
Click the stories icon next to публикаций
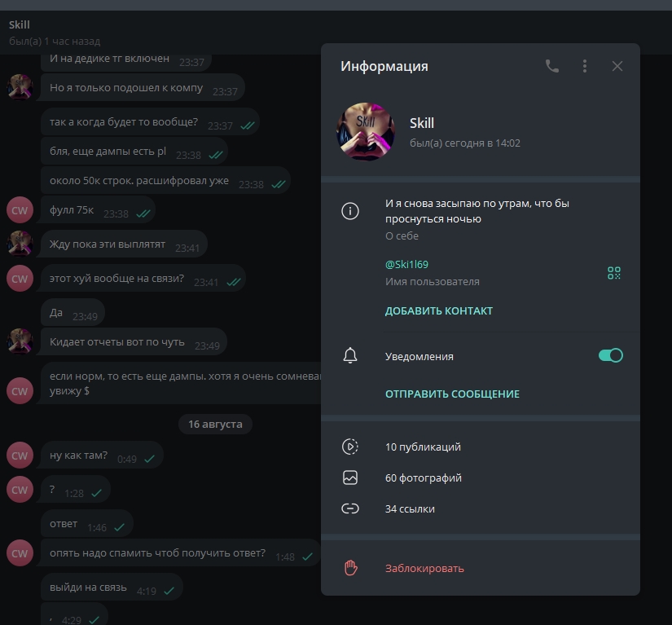[350, 447]
